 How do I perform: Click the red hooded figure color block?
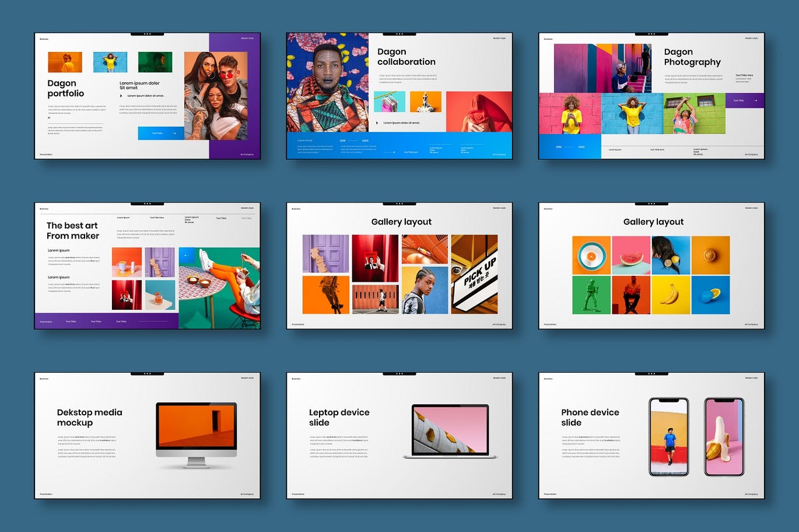coord(479,111)
